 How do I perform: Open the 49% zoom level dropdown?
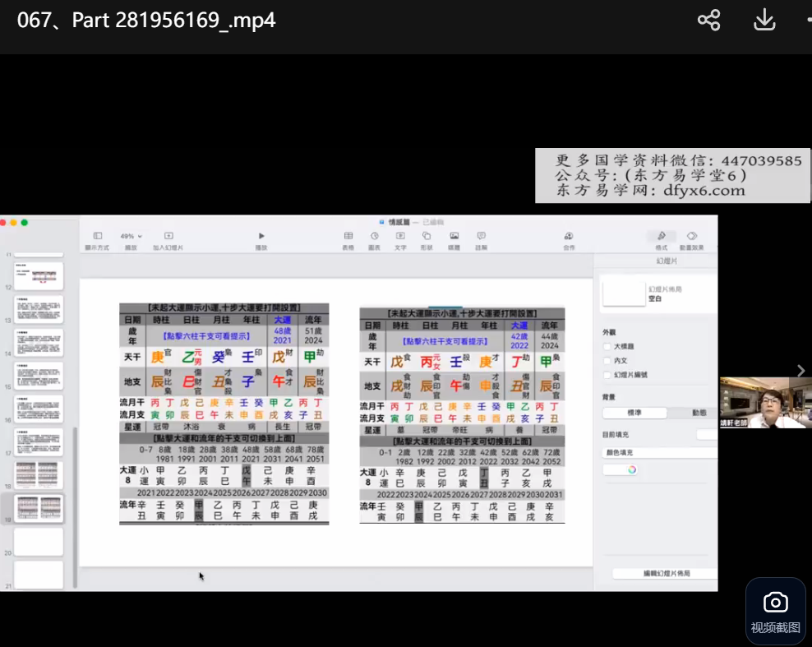pos(131,236)
